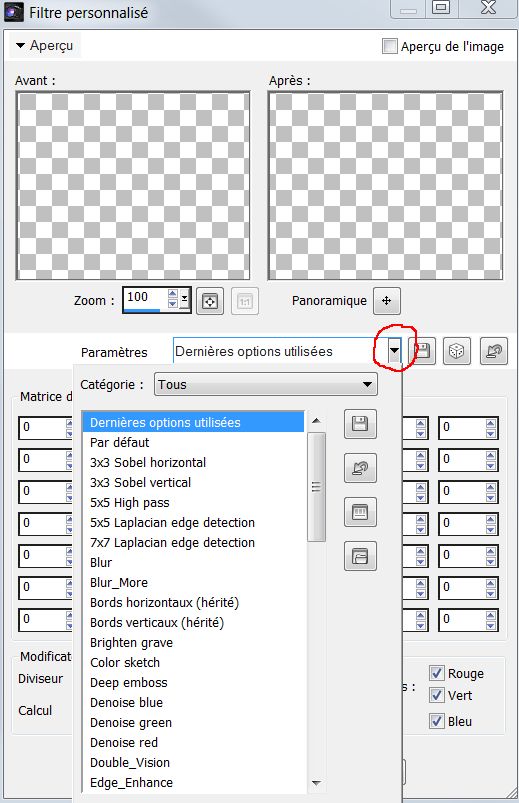The width and height of the screenshot is (519, 803).
Task: Click the pan cross-arrows button next to Panoramique
Action: point(386,301)
